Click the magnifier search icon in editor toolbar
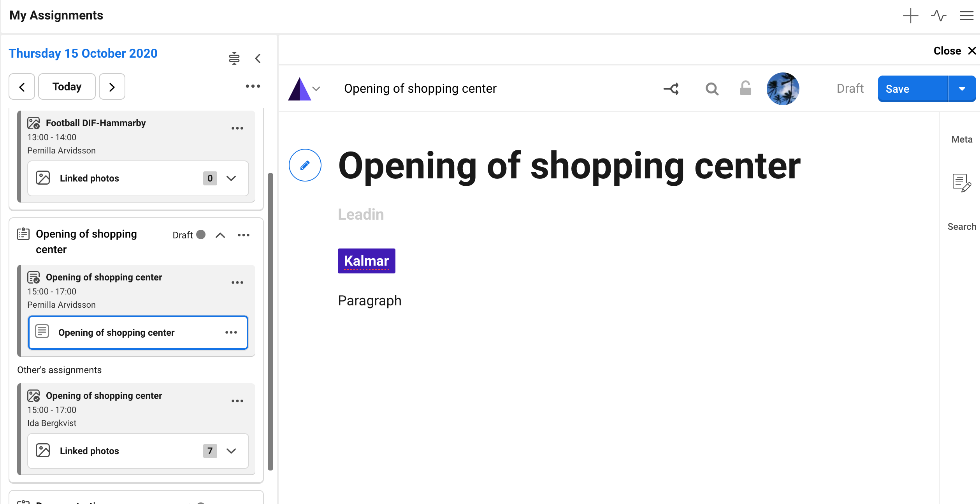The image size is (980, 504). pos(712,89)
